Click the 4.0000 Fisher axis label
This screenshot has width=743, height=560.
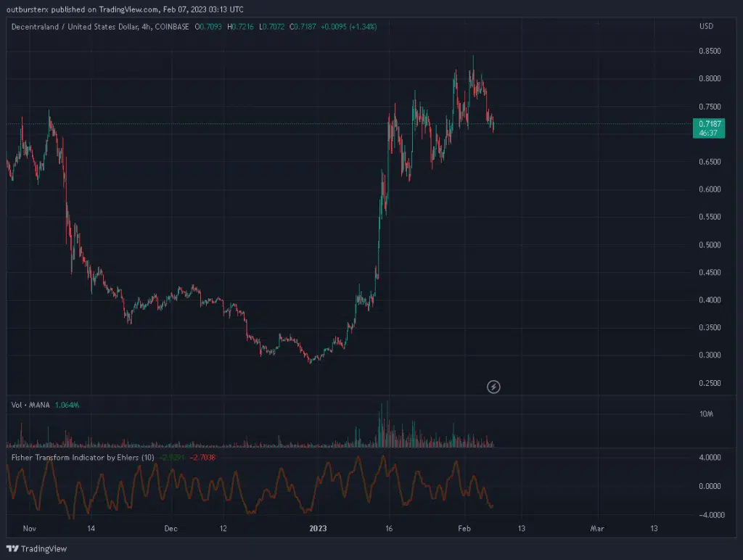click(x=710, y=457)
